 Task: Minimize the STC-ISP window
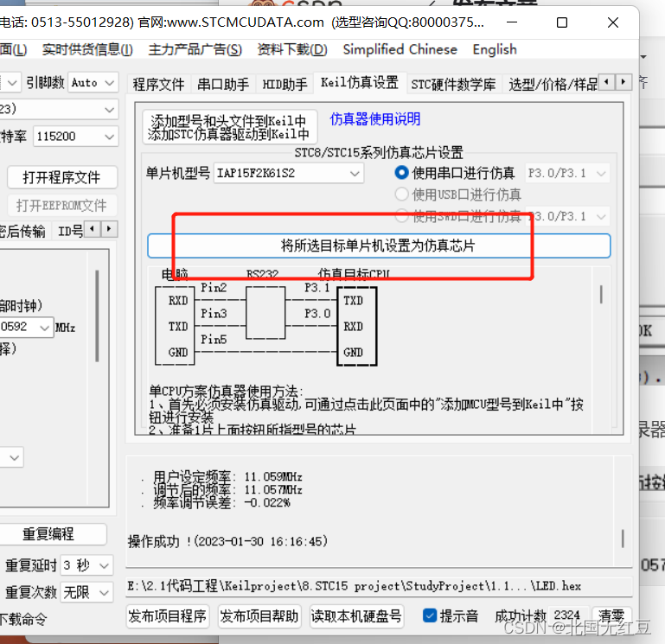pos(512,22)
